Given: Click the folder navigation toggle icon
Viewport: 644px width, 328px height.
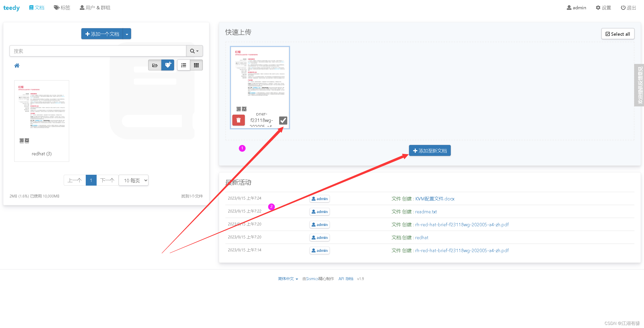Looking at the screenshot, I should click(x=155, y=65).
